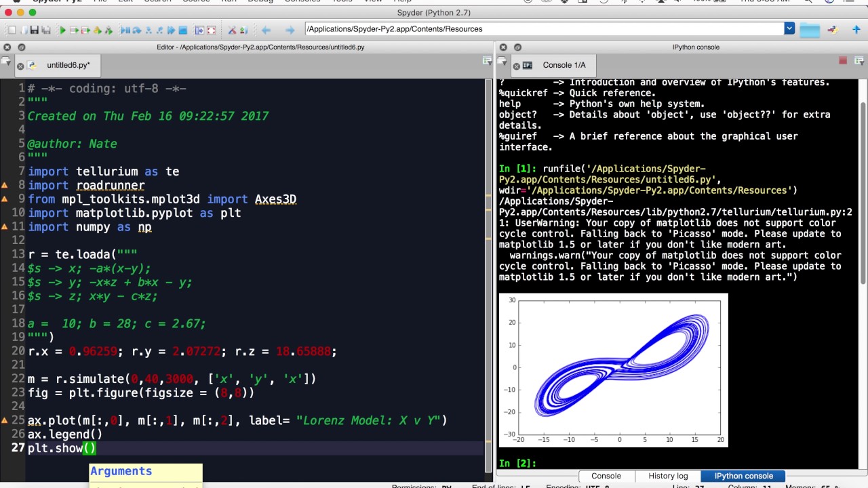Save the current file
Screen dimensions: 868x488
[x=34, y=30]
